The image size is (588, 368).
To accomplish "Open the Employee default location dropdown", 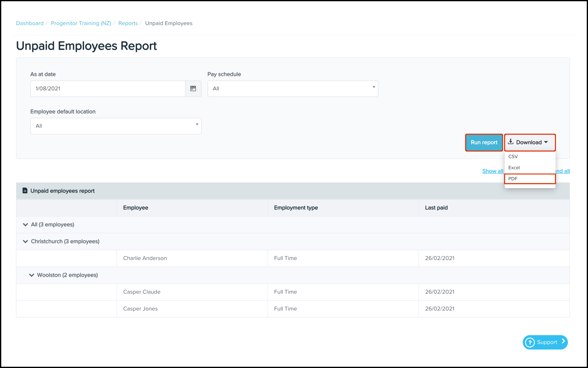I will point(116,126).
